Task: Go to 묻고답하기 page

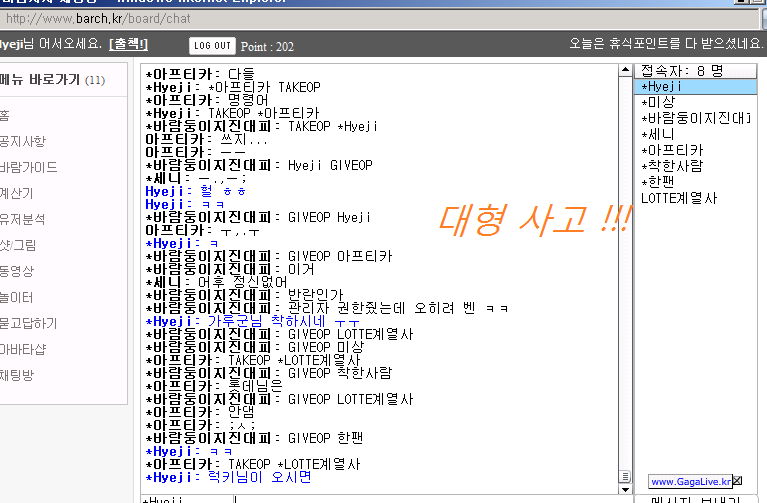Action: point(28,323)
